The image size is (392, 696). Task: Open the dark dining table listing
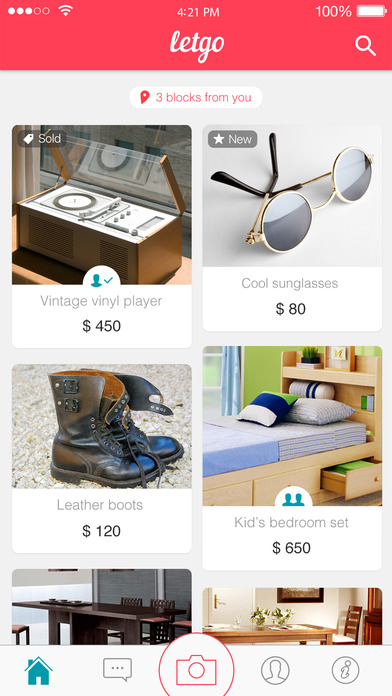pos(102,607)
